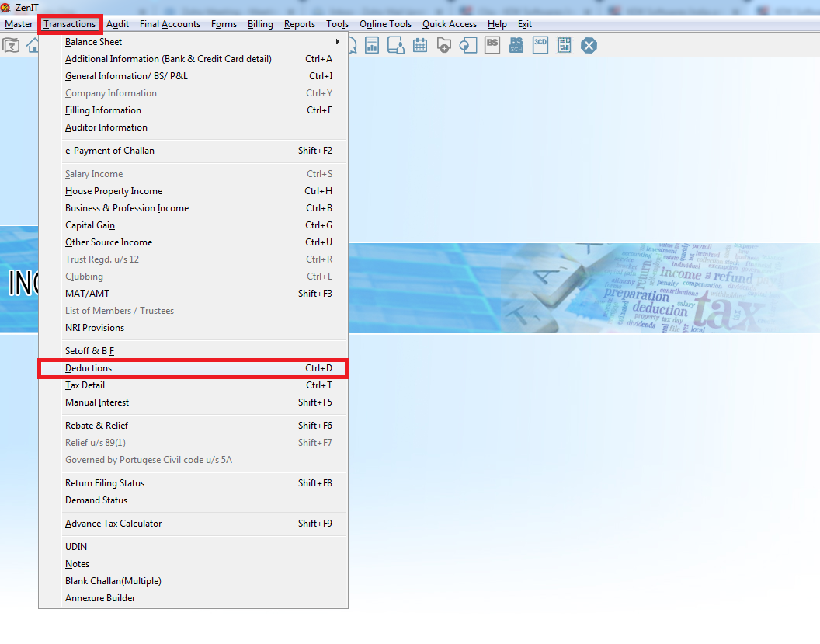Open the Master menu

[19, 24]
